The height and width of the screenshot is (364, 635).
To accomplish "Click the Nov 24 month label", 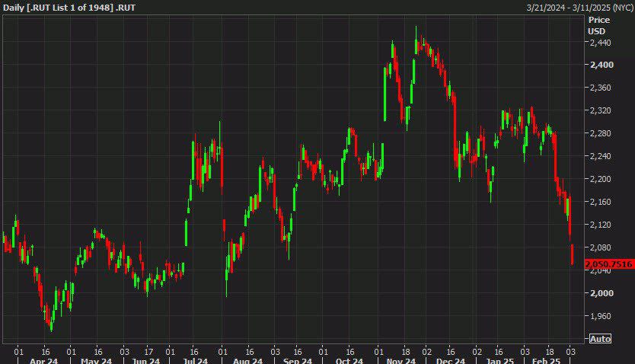I will pyautogui.click(x=401, y=360).
